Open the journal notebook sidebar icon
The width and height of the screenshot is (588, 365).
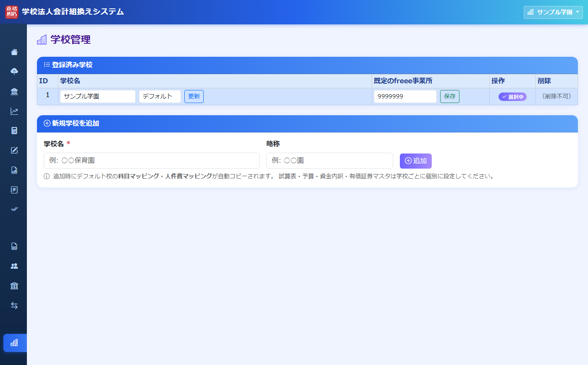(14, 190)
